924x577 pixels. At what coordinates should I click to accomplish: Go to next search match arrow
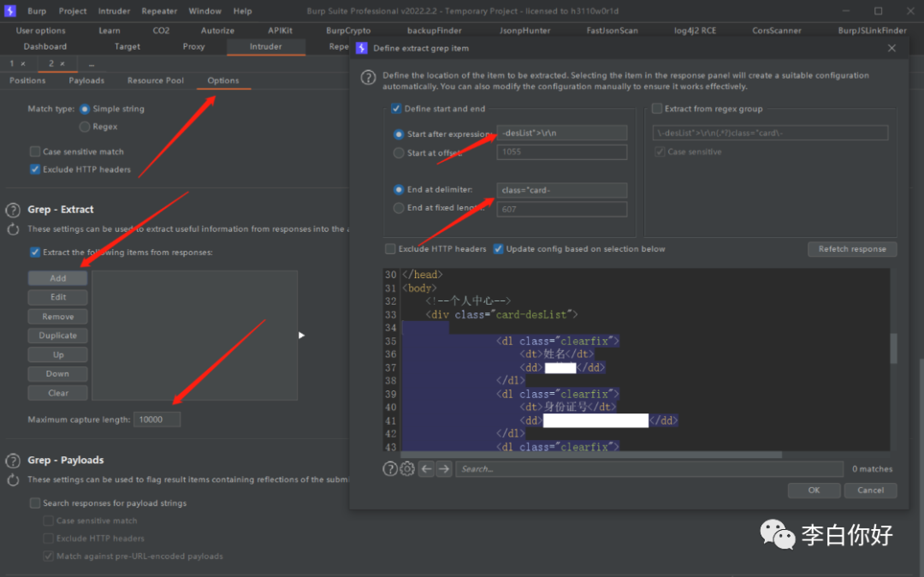444,468
